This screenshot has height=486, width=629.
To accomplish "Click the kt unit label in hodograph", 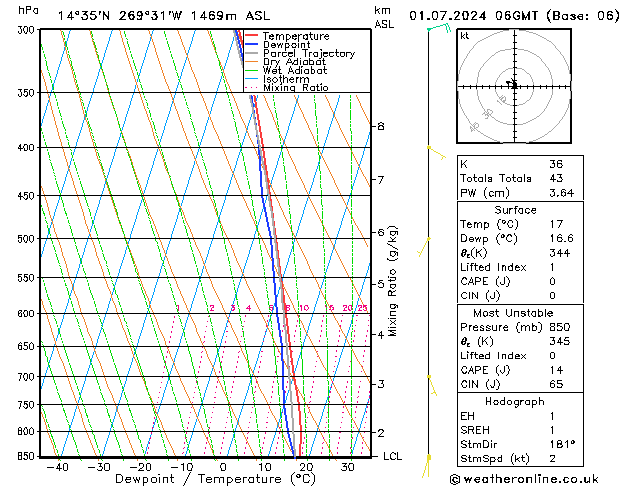I will pos(464,35).
